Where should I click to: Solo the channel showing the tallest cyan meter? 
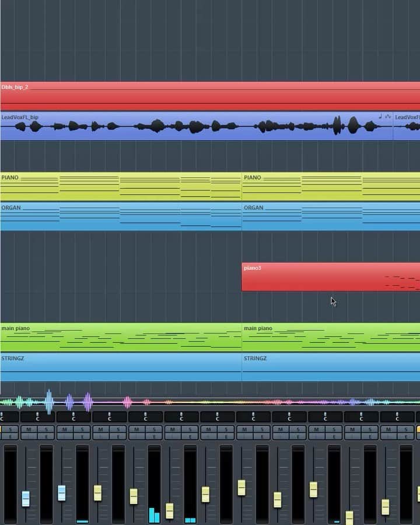pyautogui.click(x=154, y=429)
